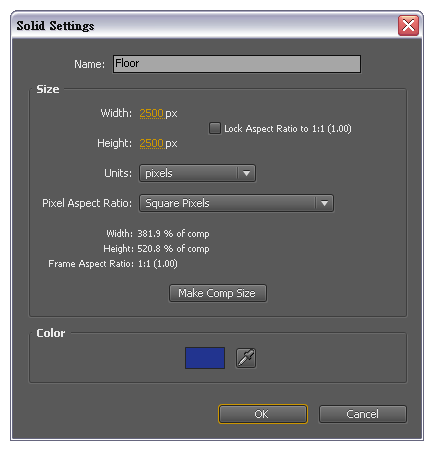Screen dimensions: 434x451
Task: Click the Units dropdown arrow
Action: click(247, 173)
